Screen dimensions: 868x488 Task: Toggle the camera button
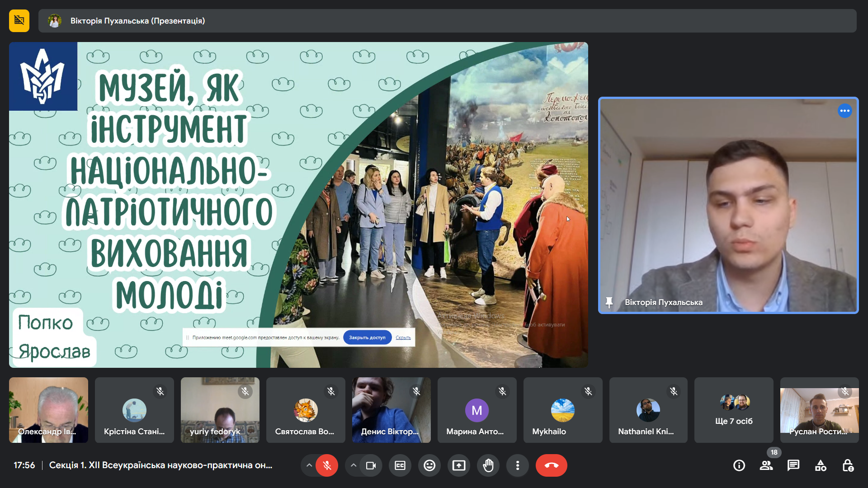point(371,465)
